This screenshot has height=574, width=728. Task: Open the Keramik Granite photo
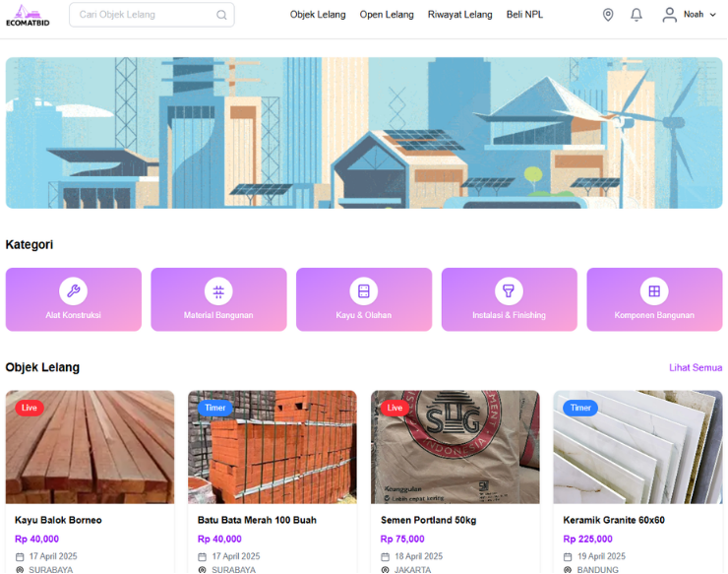coord(637,447)
